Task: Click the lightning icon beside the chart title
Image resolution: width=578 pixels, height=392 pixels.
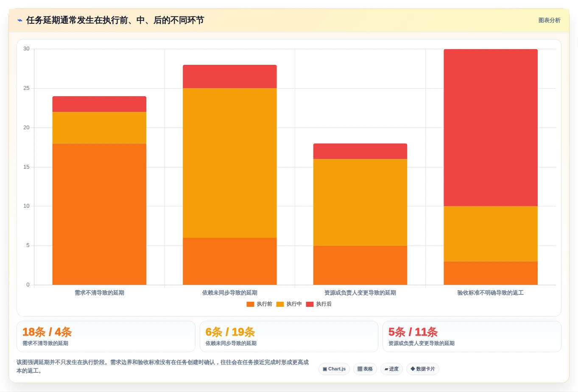Action: click(20, 20)
